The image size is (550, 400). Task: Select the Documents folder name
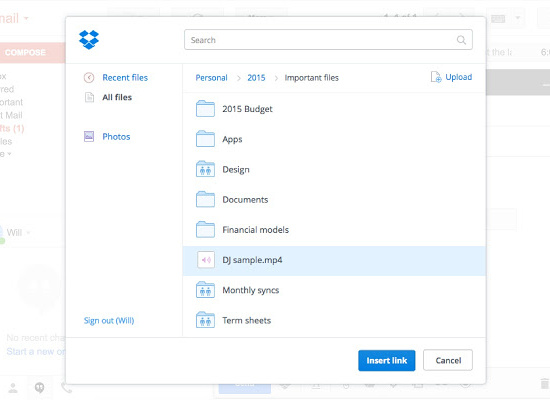[x=245, y=200]
